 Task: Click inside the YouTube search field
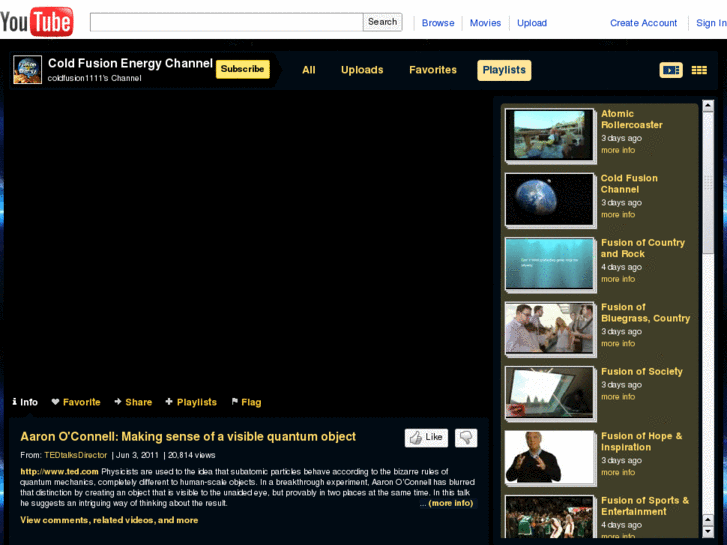(x=226, y=22)
